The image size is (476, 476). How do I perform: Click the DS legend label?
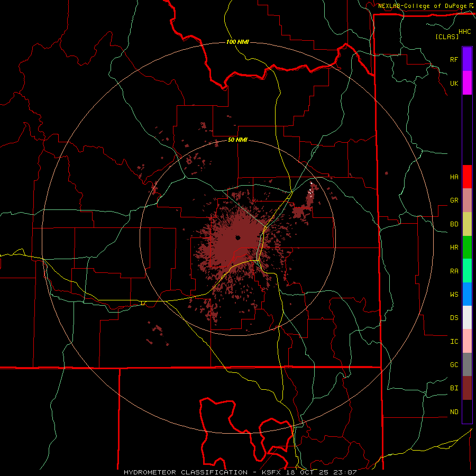click(454, 318)
